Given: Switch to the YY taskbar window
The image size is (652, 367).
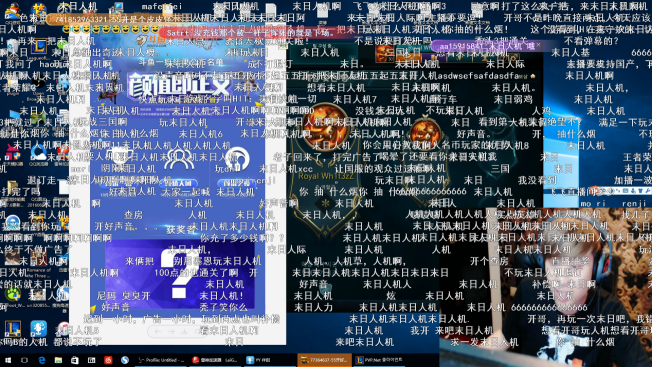Looking at the screenshot, I should point(259,360).
